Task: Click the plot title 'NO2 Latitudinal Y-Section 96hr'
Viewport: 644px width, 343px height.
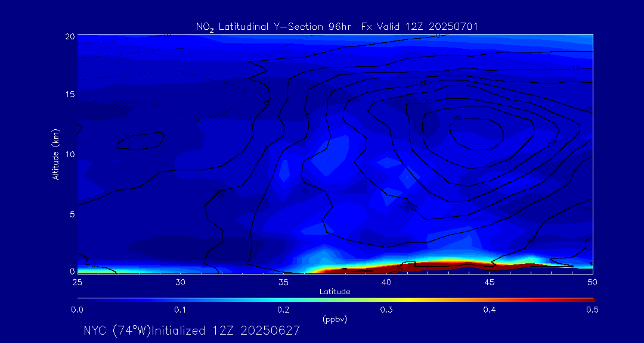Action: point(275,27)
